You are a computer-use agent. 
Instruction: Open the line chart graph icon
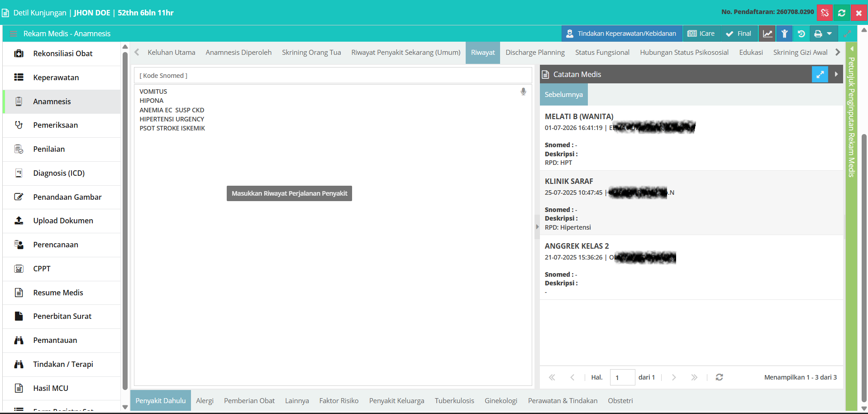tap(768, 34)
